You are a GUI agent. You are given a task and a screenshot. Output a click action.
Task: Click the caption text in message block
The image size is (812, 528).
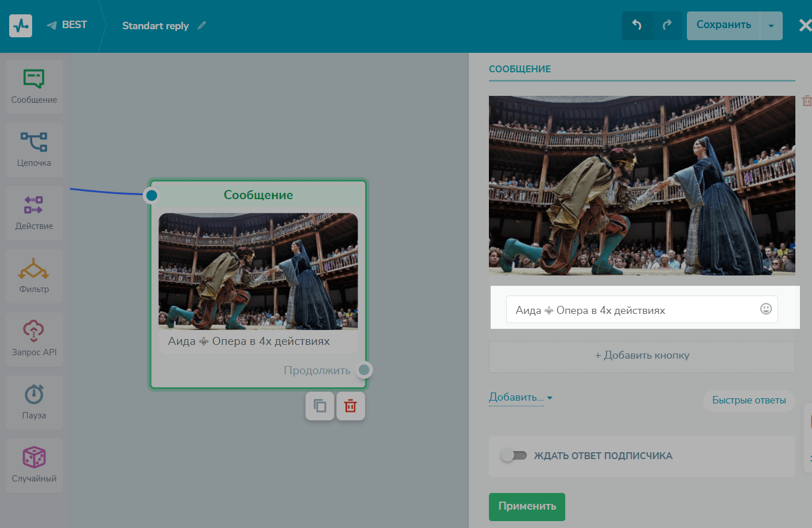pyautogui.click(x=249, y=341)
